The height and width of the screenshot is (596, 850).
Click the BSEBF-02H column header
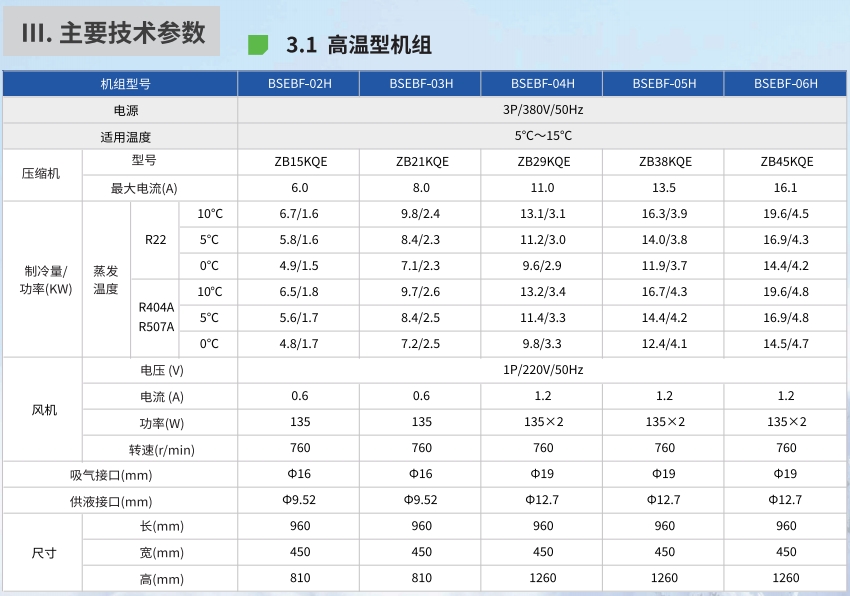[x=299, y=84]
